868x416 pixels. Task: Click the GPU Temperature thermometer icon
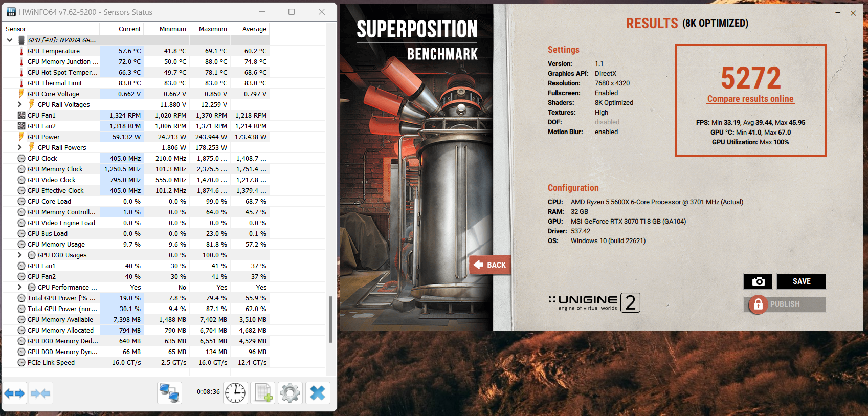coord(21,51)
